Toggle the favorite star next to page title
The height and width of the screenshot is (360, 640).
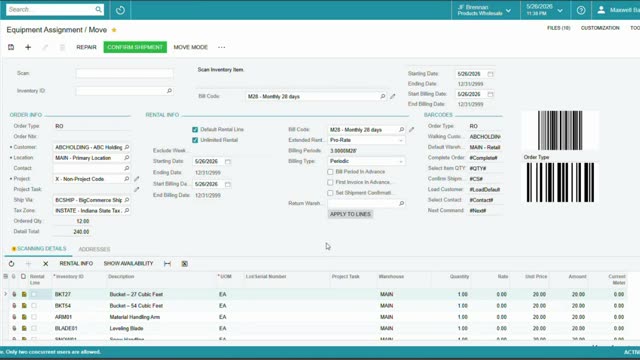pos(114,30)
